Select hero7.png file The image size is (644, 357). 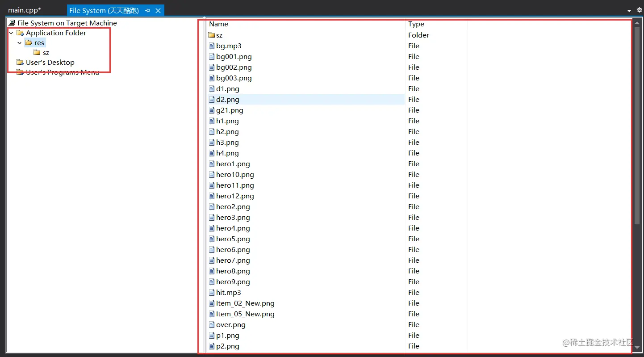[233, 260]
